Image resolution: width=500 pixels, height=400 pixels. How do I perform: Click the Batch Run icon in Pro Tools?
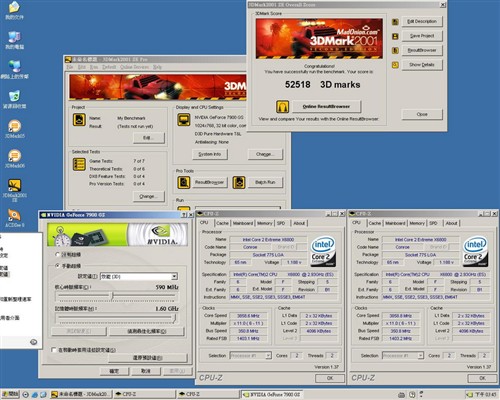(239, 182)
